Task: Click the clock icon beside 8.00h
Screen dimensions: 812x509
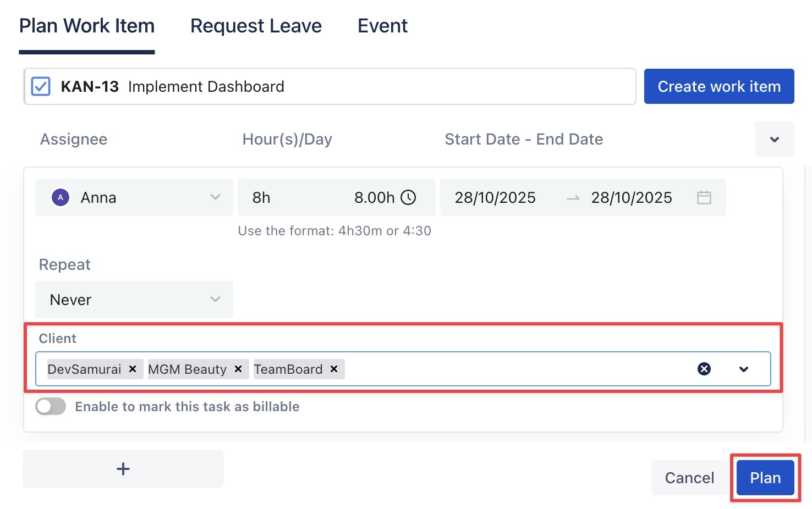Action: click(x=408, y=197)
